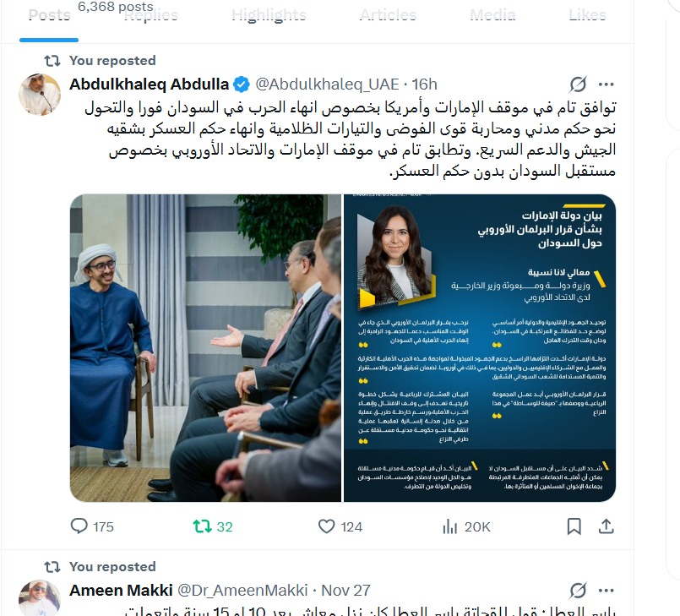The height and width of the screenshot is (616, 680).
Task: Open more options menu on Abdulkhaleq's post
Action: [606, 84]
